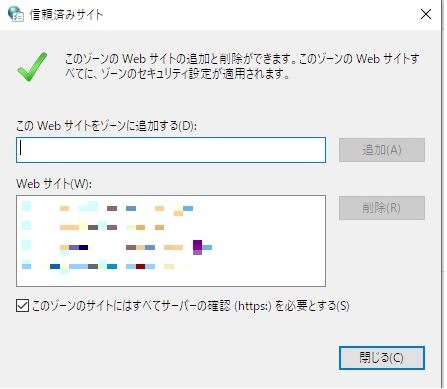This screenshot has width=447, height=389.
Task: Select the first blurred website entry
Action: tap(108, 207)
